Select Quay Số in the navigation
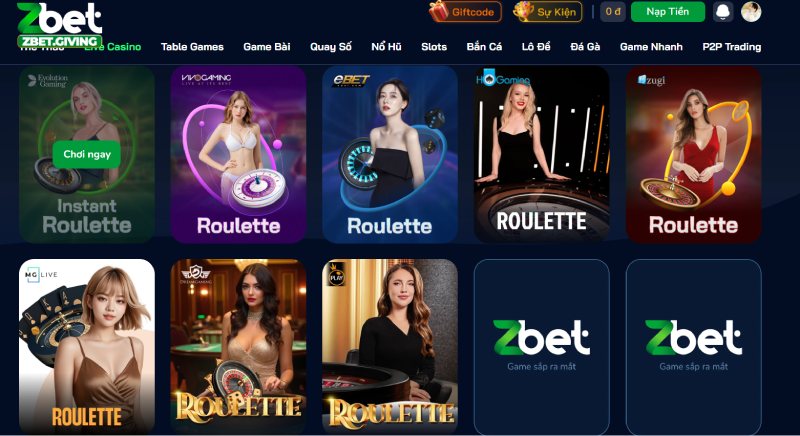Screen dimensions: 800x436 click(331, 47)
